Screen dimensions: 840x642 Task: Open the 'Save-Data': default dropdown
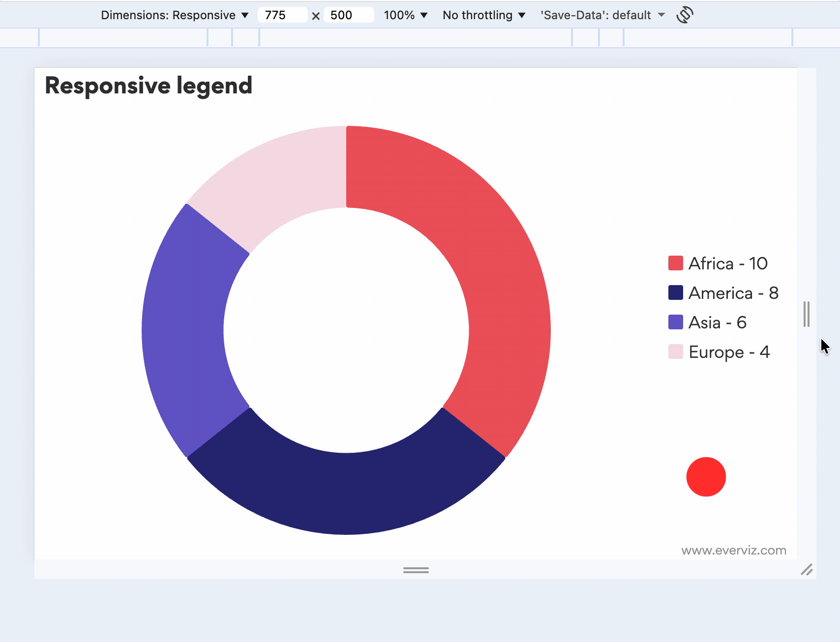click(x=602, y=15)
